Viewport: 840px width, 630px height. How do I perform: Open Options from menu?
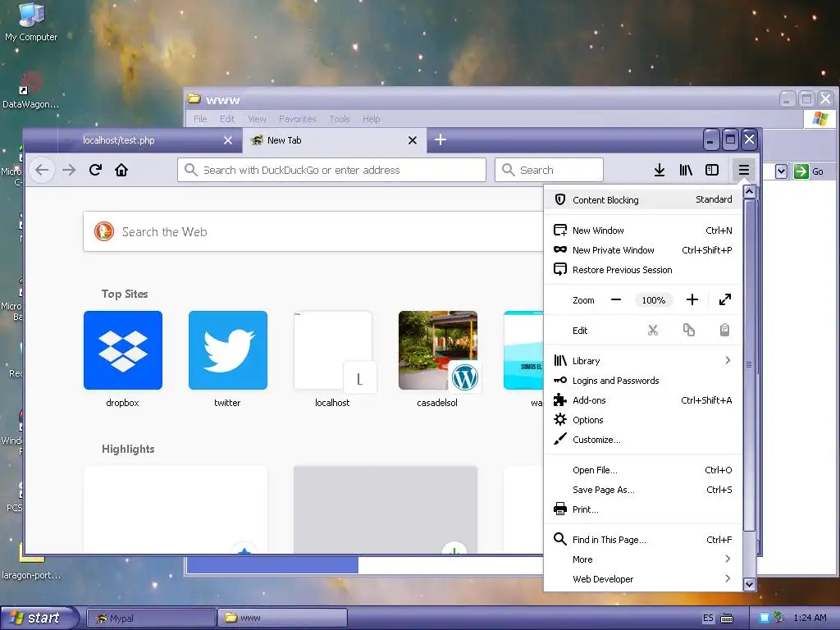[643, 420]
